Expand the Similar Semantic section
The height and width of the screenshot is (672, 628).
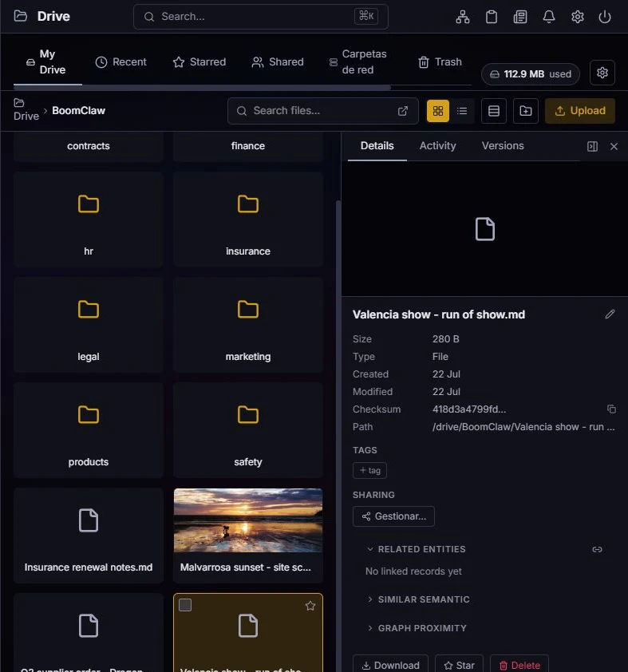tap(418, 599)
